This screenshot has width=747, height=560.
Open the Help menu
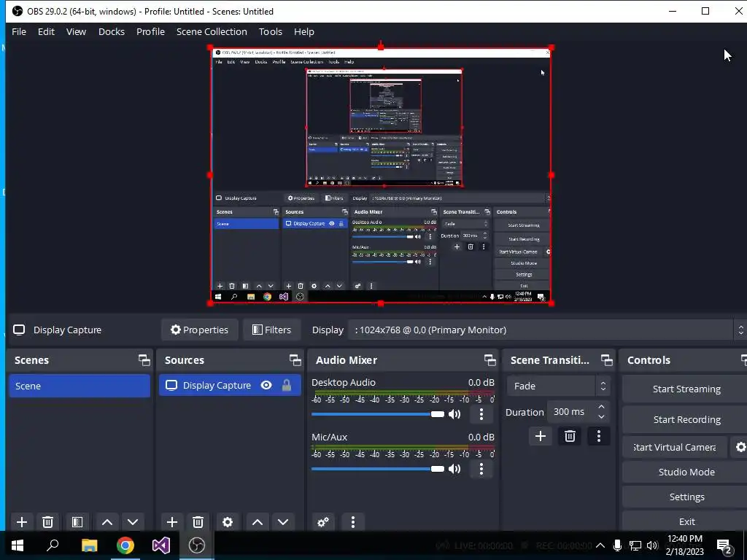point(304,31)
